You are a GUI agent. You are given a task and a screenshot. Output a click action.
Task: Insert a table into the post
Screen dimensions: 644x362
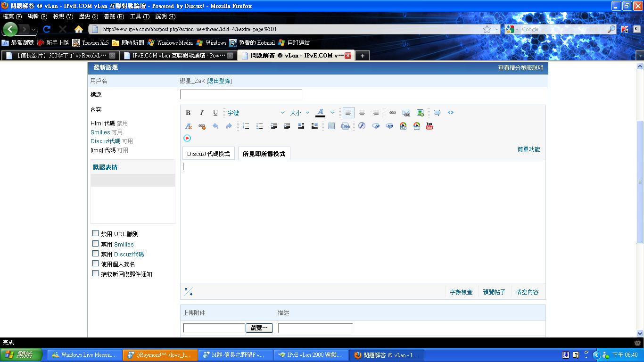(331, 126)
